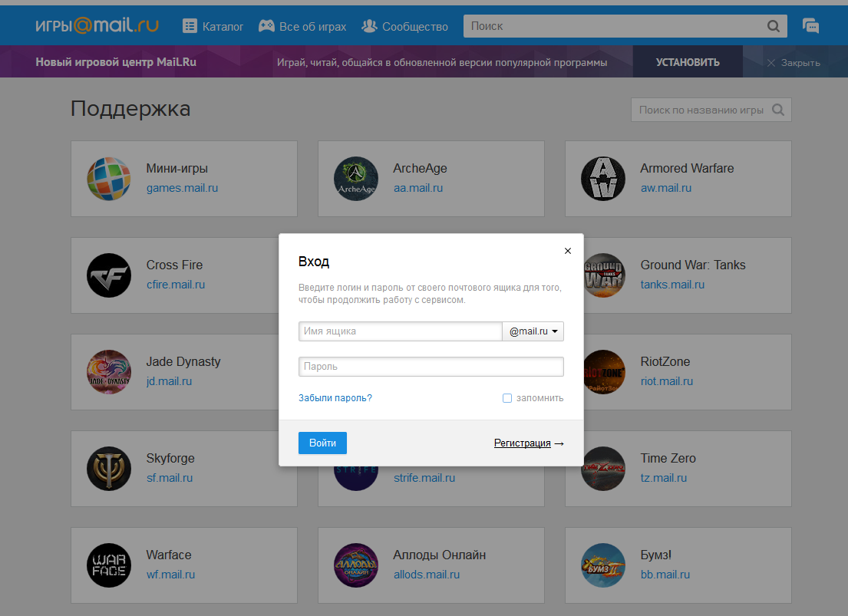Click the Мини-игры title text

[x=177, y=168]
